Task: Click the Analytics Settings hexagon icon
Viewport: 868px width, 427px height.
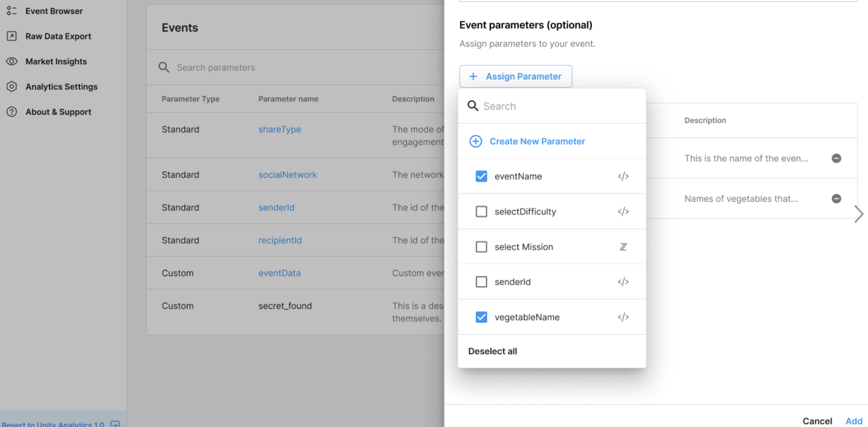Action: 11,87
